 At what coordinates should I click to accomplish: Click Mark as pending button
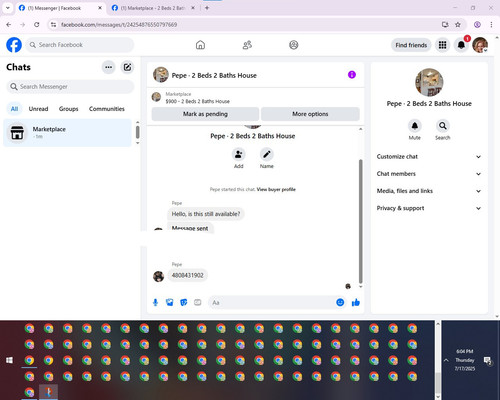[205, 114]
